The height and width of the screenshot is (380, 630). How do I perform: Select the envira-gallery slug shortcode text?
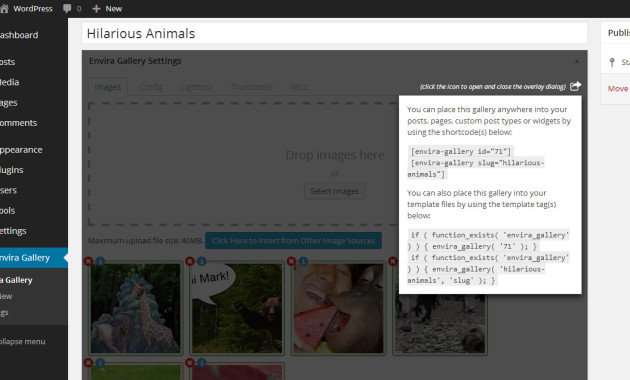[476, 168]
